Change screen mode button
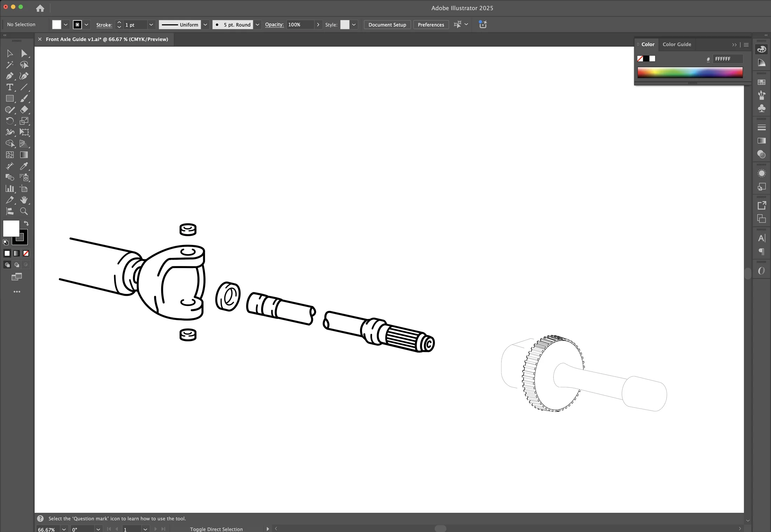 pyautogui.click(x=16, y=277)
